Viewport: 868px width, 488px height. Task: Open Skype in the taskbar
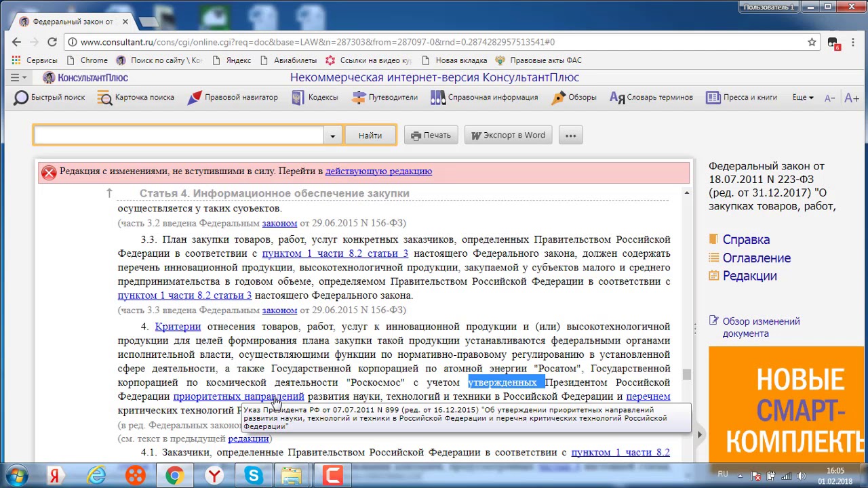(x=254, y=476)
